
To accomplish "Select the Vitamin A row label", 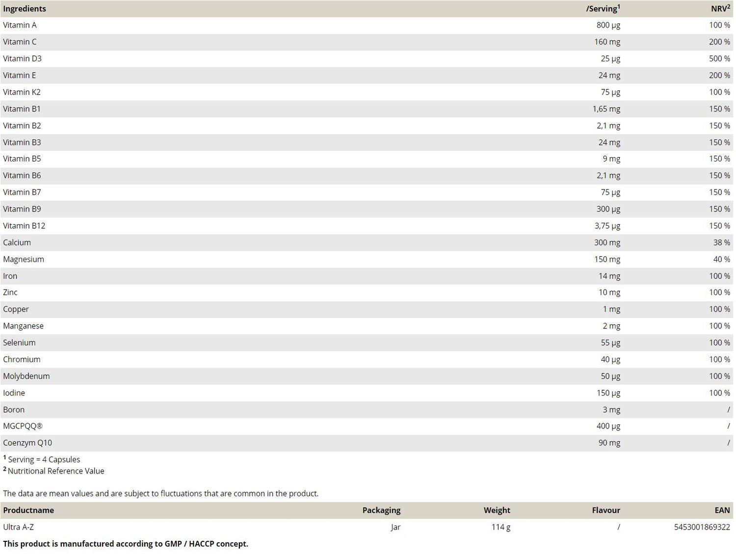I will click(20, 25).
